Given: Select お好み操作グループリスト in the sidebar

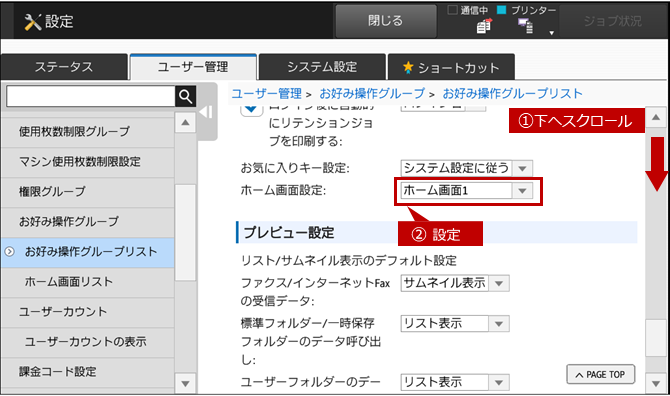Looking at the screenshot, I should pyautogui.click(x=88, y=252).
